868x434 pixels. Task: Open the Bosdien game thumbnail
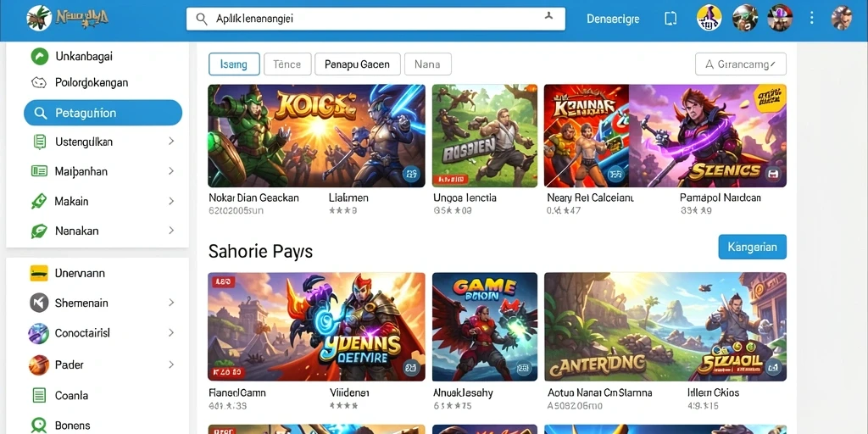point(485,136)
